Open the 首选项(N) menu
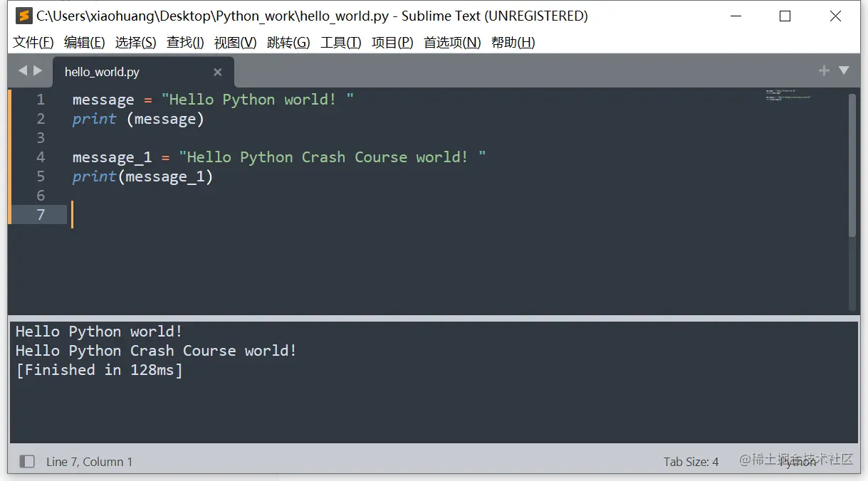 coord(452,43)
